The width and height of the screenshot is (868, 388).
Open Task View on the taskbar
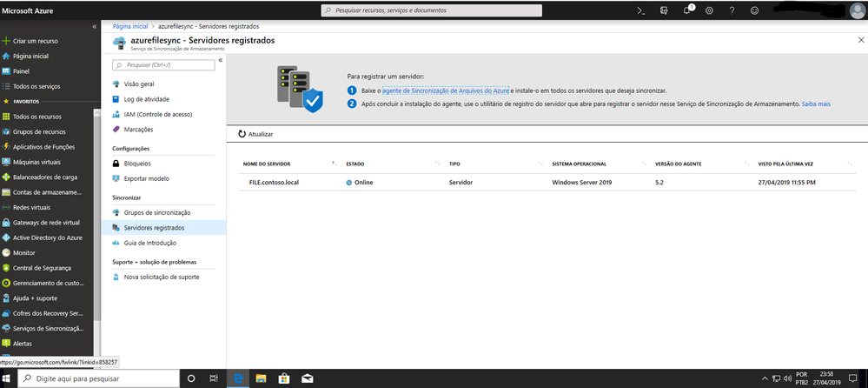(214, 378)
